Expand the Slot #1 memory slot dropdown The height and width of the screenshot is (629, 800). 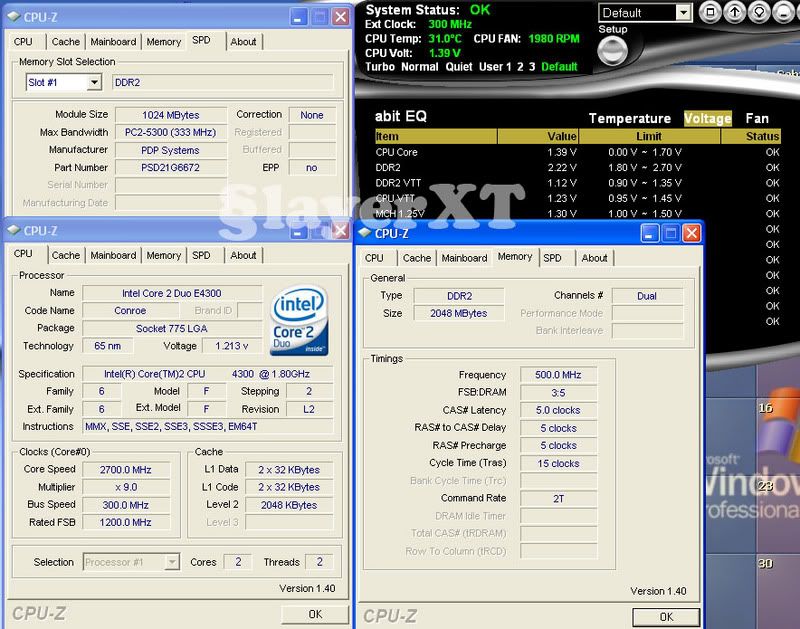pos(94,82)
